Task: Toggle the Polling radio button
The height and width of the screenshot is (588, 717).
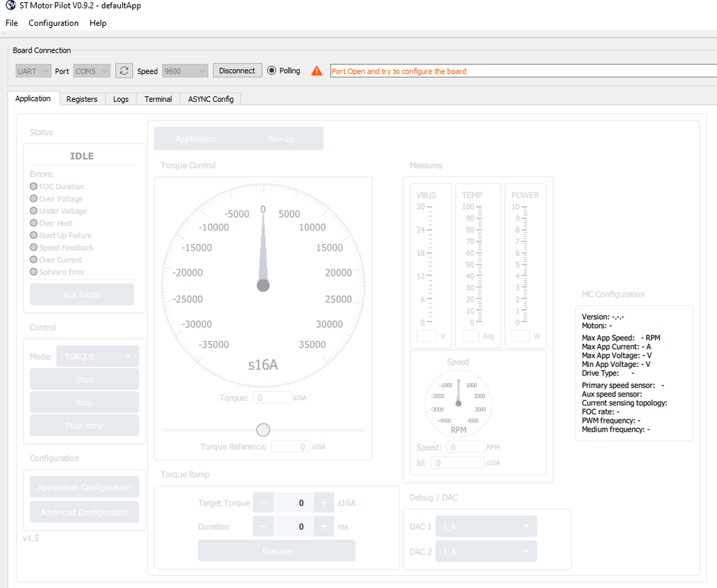Action: point(272,70)
